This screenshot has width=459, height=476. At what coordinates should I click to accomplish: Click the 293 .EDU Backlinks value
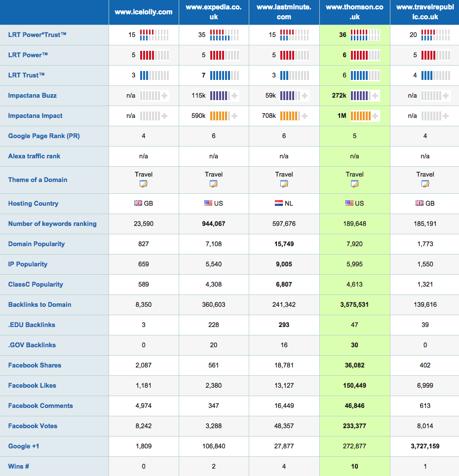284,325
